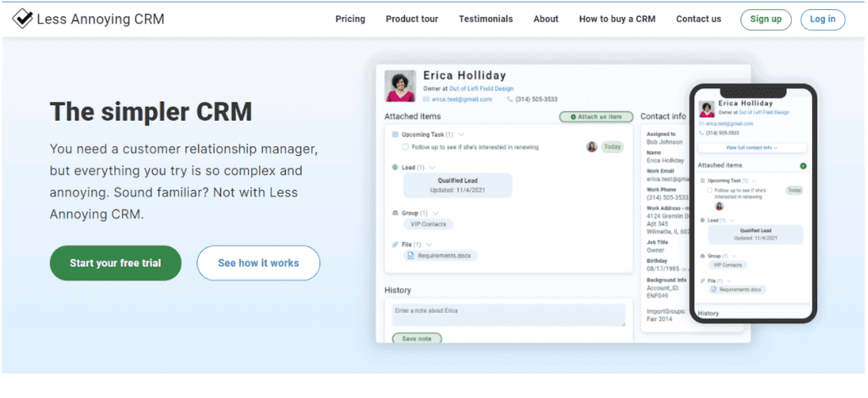Go to Testimonials

486,18
